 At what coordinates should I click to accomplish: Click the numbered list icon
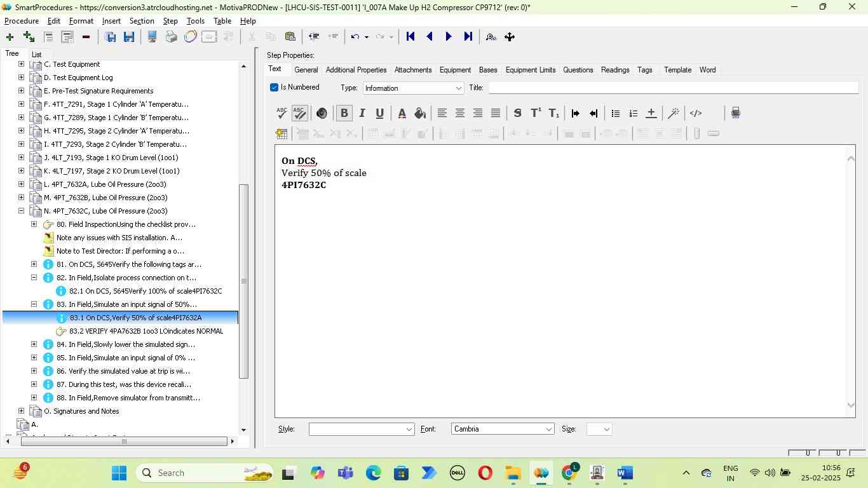coord(633,113)
